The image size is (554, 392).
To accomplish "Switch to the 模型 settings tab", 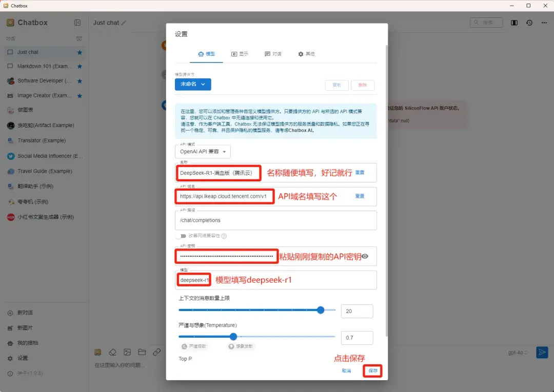I will 206,54.
